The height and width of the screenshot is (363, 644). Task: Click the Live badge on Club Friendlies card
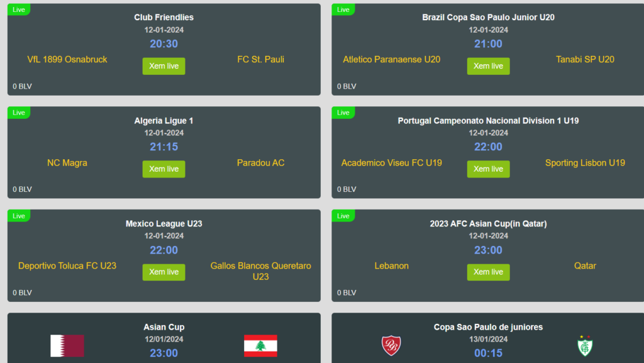(19, 10)
